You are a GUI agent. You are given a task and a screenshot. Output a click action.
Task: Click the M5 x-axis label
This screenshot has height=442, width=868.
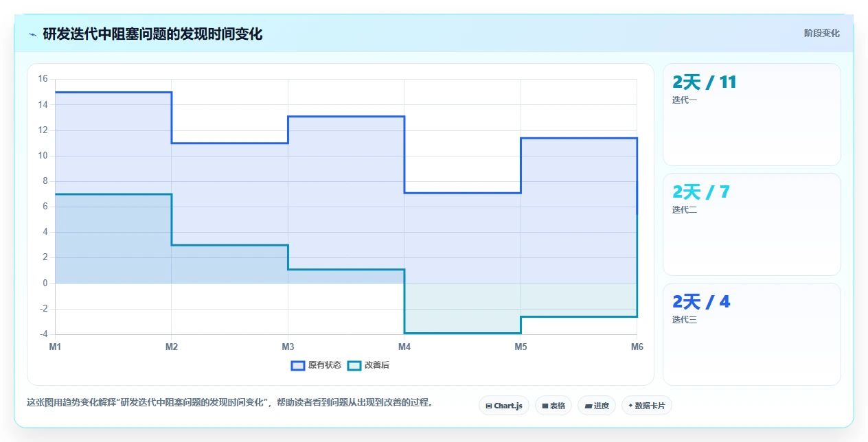pos(521,347)
